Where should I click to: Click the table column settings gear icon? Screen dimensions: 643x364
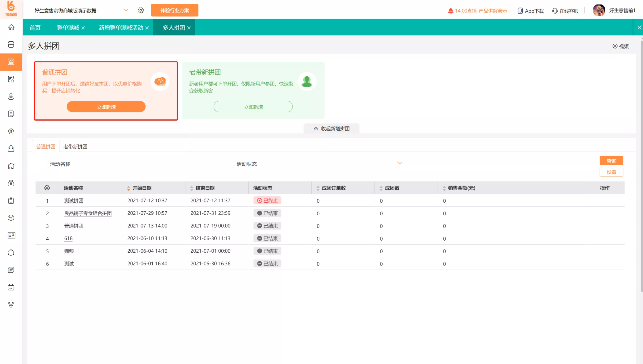[x=47, y=188]
